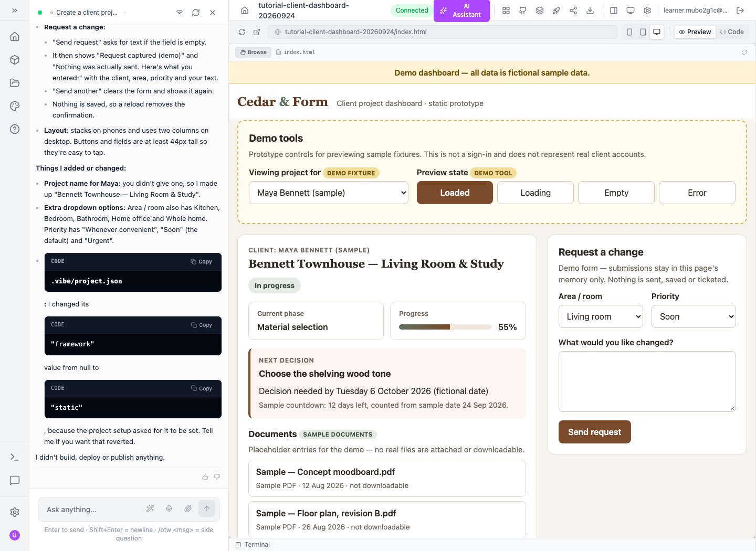Open preview in new window icon
The height and width of the screenshot is (551, 756).
(257, 32)
